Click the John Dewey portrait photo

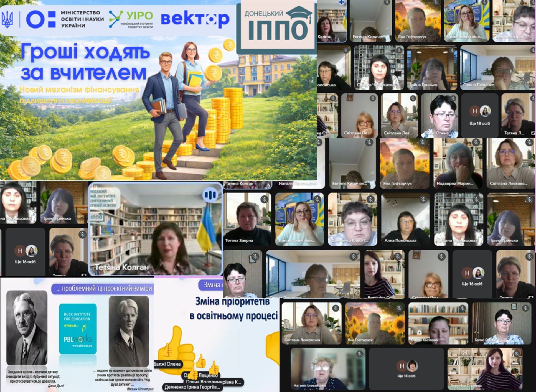[27, 328]
